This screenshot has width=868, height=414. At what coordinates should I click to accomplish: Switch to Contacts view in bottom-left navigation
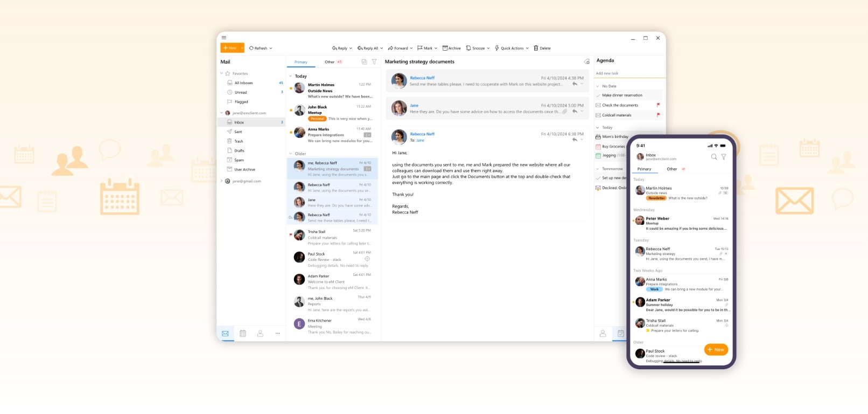point(260,334)
